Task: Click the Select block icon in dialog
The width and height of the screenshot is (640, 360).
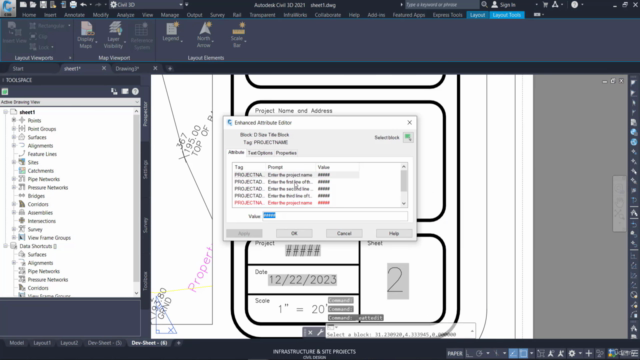Action: tap(408, 138)
